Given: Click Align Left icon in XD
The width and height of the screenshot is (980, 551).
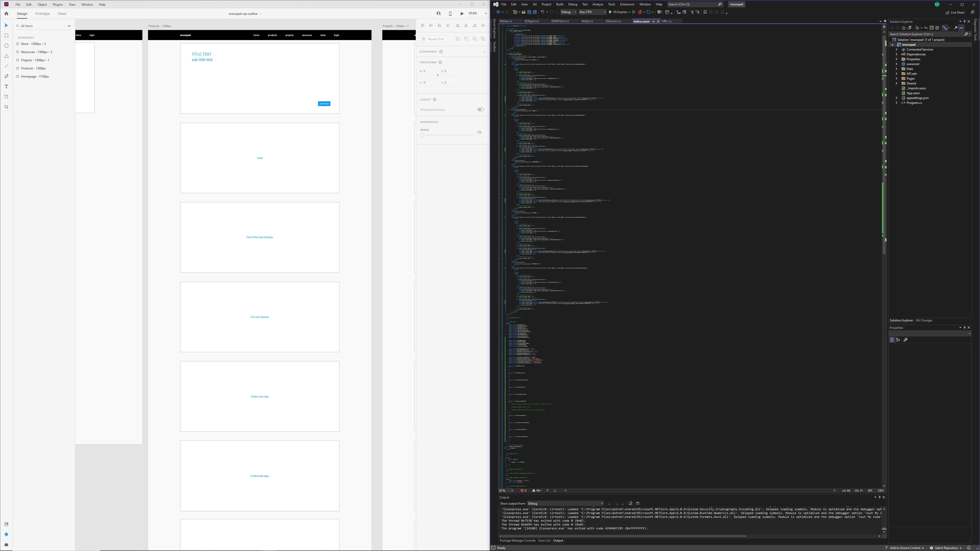Looking at the screenshot, I should [x=458, y=26].
